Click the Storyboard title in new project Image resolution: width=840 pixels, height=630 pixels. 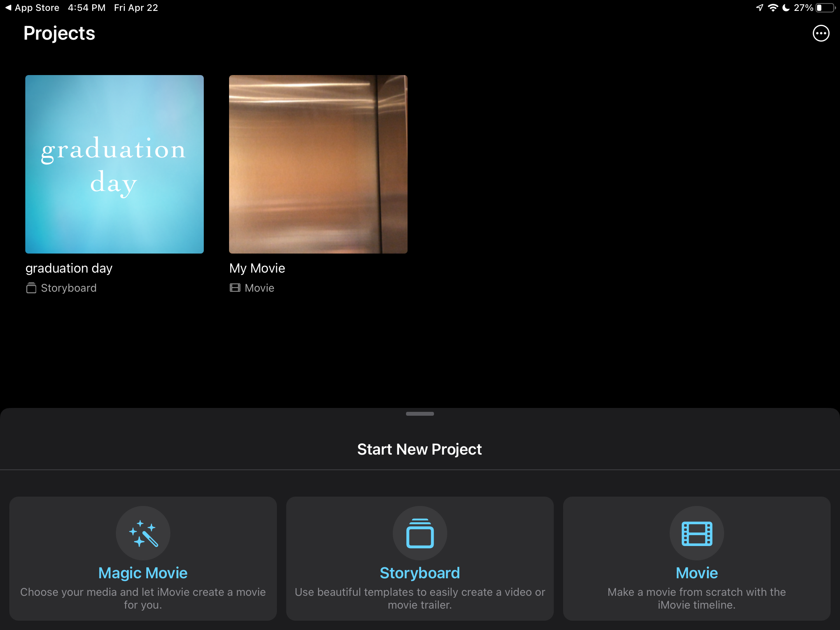tap(420, 573)
